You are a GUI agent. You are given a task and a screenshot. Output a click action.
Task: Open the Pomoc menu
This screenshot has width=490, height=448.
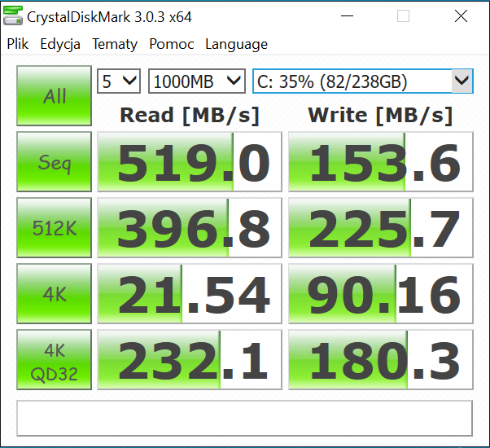pos(172,44)
